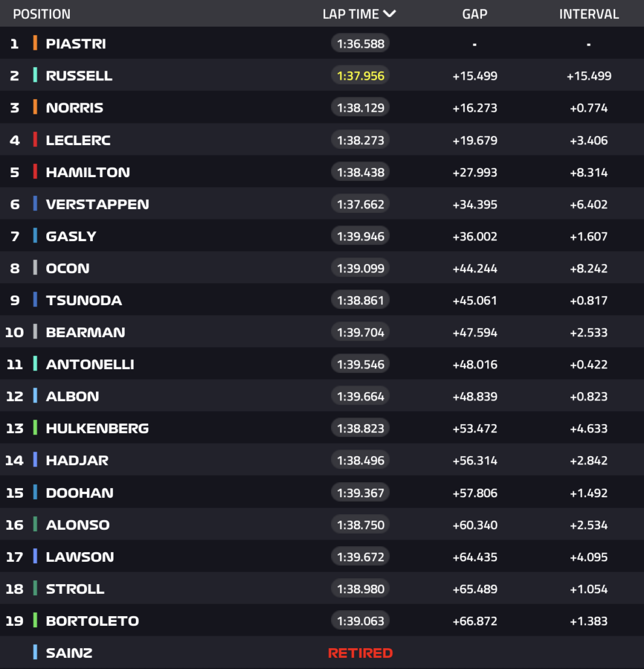The height and width of the screenshot is (669, 644).
Task: Click Leclerc's red team color bar
Action: click(35, 140)
